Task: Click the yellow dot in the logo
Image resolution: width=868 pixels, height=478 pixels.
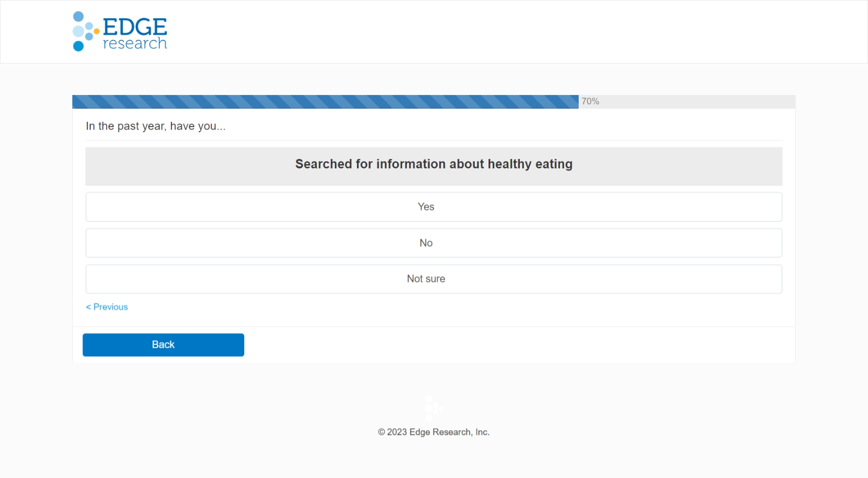Action: coord(96,31)
